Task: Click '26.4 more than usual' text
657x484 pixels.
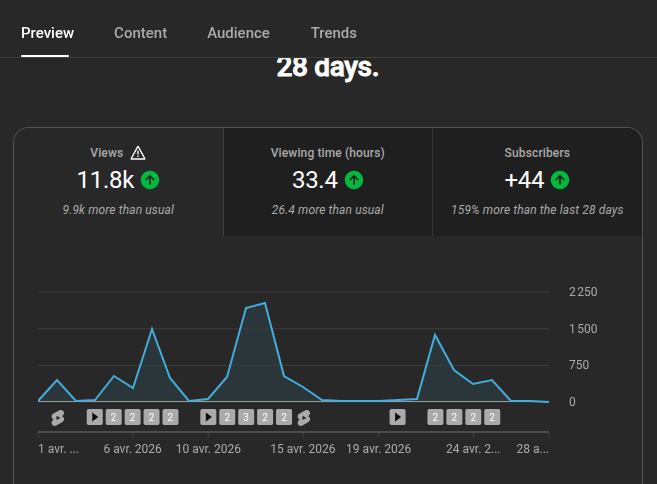Action: [328, 210]
